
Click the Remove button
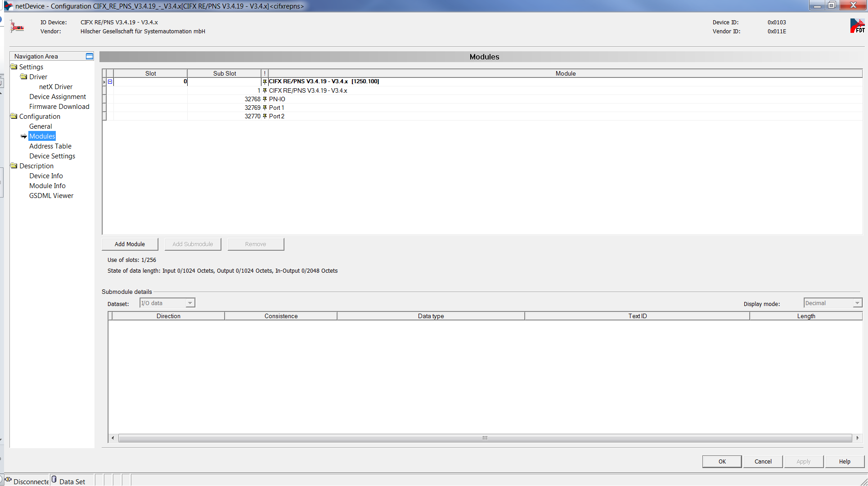(x=256, y=244)
